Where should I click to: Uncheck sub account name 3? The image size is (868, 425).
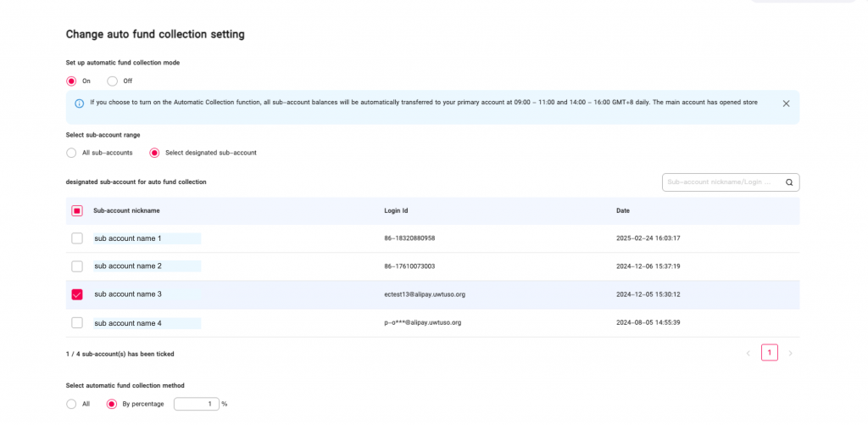click(x=77, y=294)
